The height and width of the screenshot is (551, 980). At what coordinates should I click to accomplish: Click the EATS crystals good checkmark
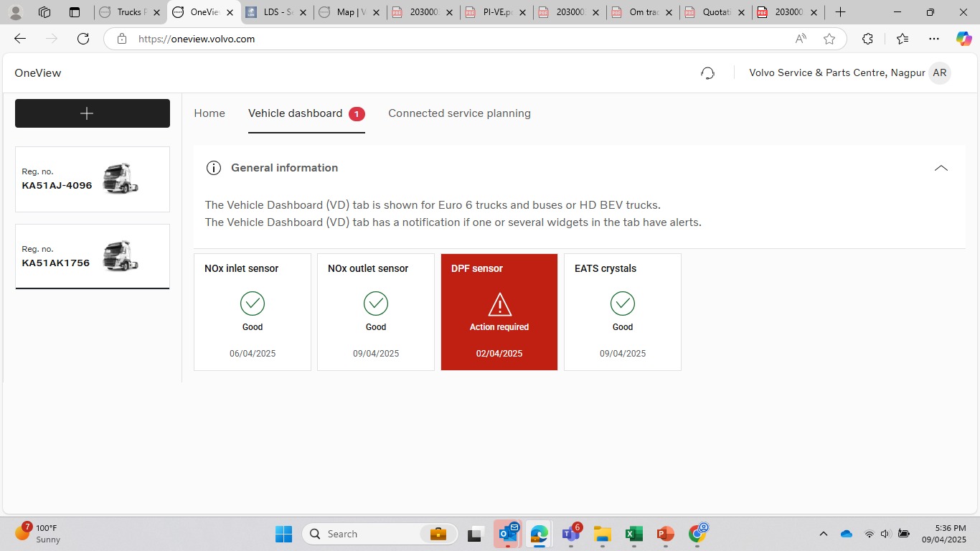623,303
